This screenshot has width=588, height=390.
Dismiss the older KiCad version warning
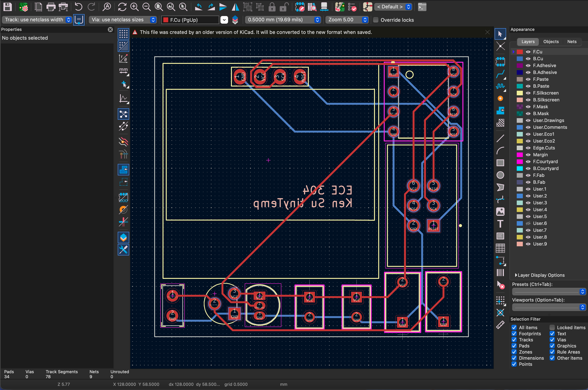pos(487,32)
